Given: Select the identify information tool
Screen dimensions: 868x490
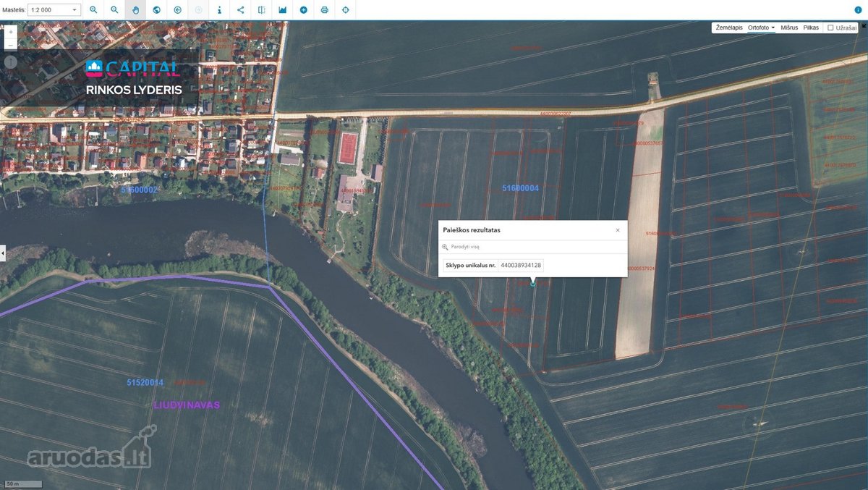Looking at the screenshot, I should [220, 10].
